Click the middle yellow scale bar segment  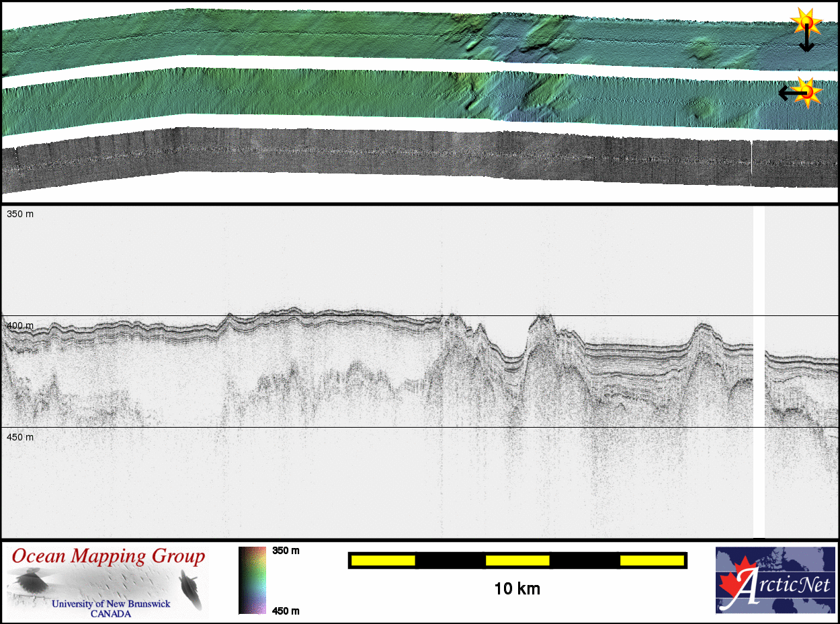(x=517, y=560)
